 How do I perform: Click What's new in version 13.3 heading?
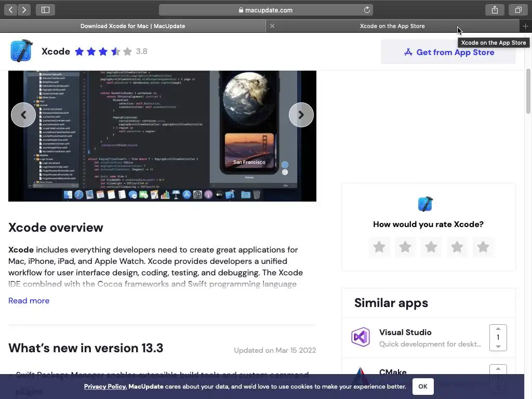(x=86, y=348)
